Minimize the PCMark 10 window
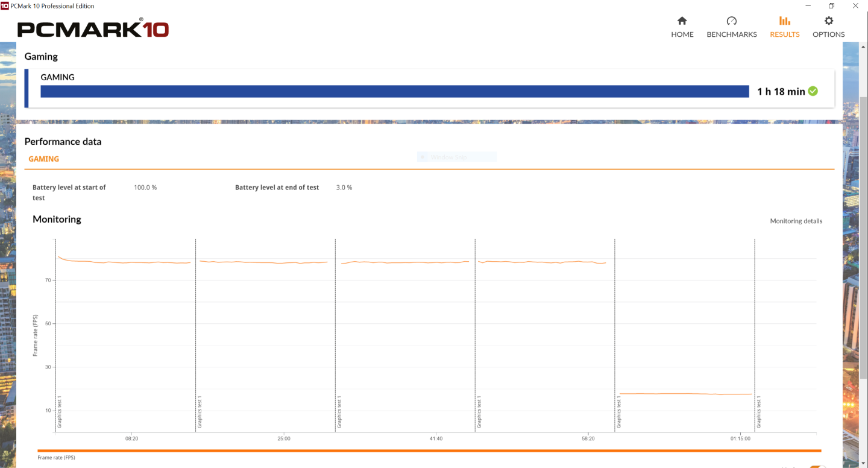This screenshot has width=868, height=468. point(808,5)
